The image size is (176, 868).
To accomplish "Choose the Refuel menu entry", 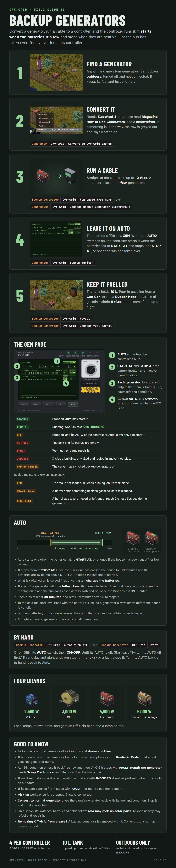I will coord(85,319).
